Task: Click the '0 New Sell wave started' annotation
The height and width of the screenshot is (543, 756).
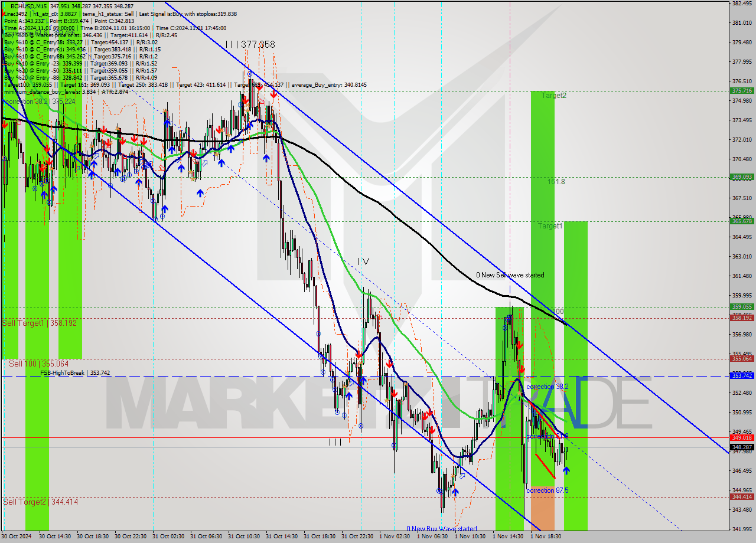Action: coord(510,275)
